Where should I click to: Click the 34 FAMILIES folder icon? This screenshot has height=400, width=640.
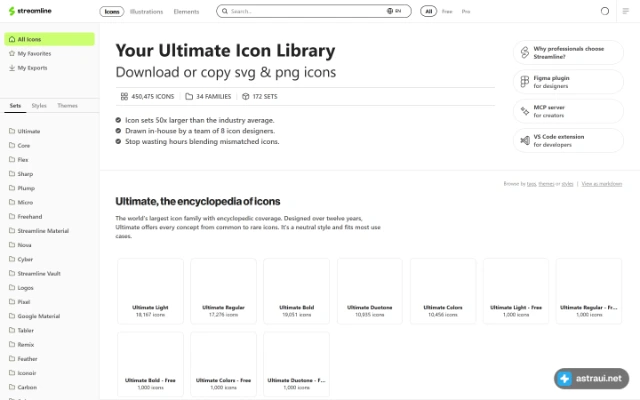pos(189,97)
